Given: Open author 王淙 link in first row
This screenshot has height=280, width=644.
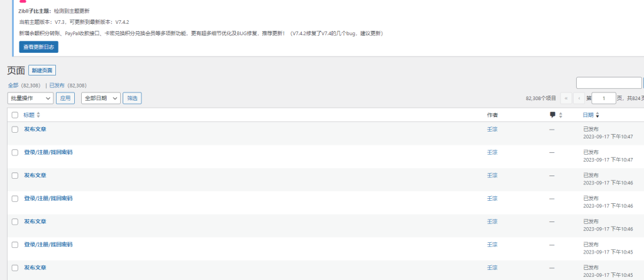Looking at the screenshot, I should point(492,129).
